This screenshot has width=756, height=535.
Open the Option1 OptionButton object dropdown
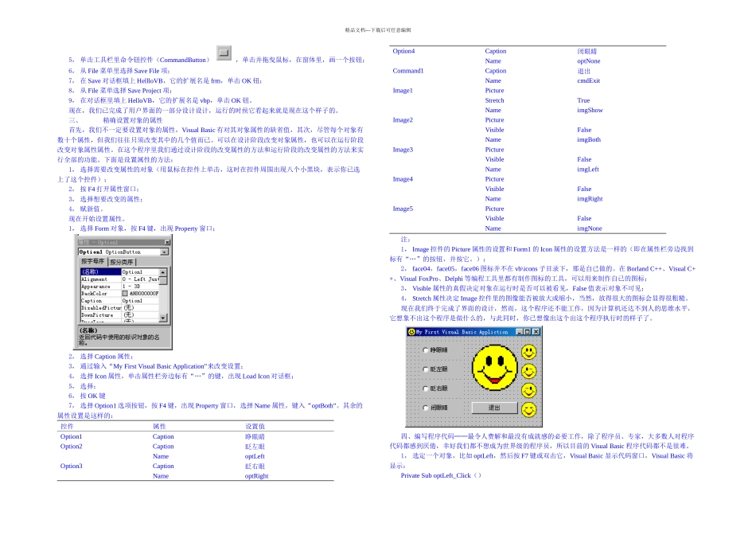coord(165,252)
